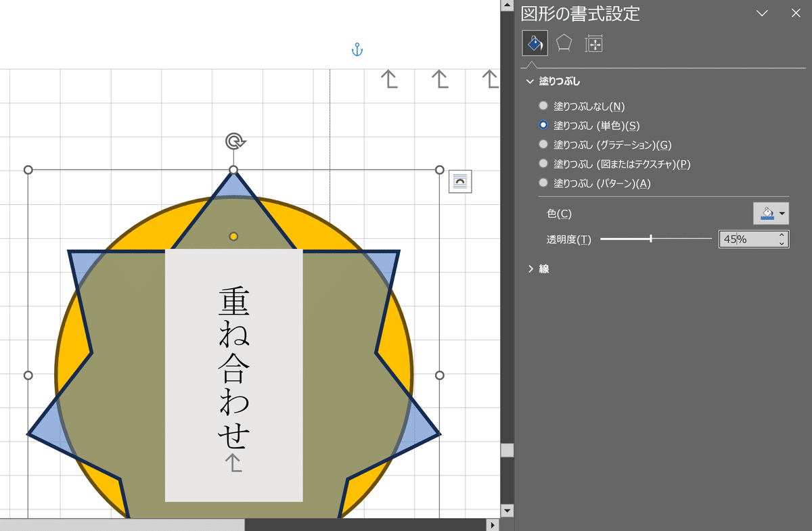Click the top-left corner sizing handle
The height and width of the screenshot is (531, 812).
tap(28, 170)
